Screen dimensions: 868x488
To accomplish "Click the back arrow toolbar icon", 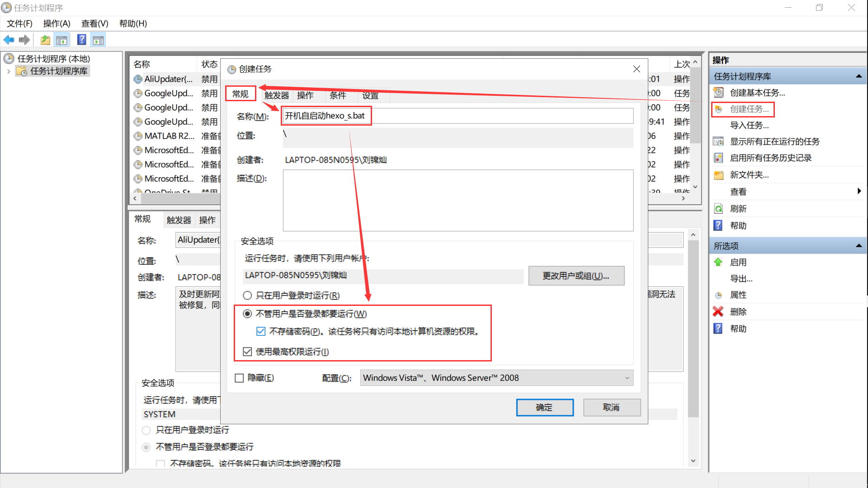I will [x=9, y=40].
